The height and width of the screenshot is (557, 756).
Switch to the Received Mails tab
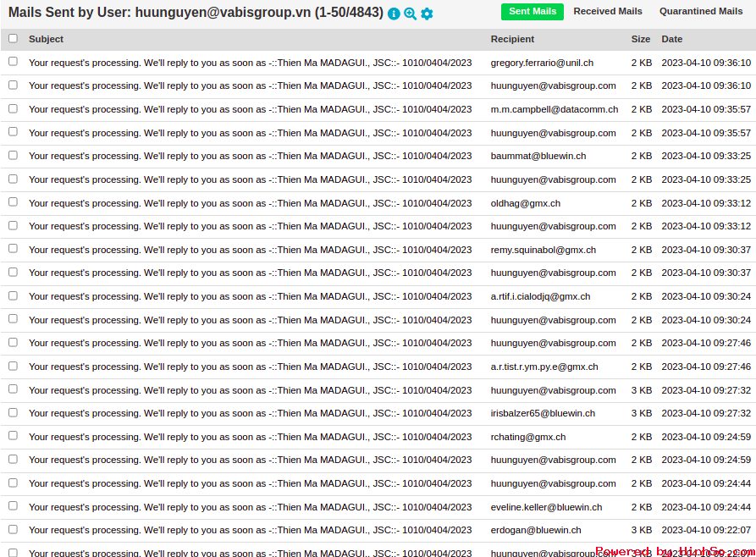point(608,12)
